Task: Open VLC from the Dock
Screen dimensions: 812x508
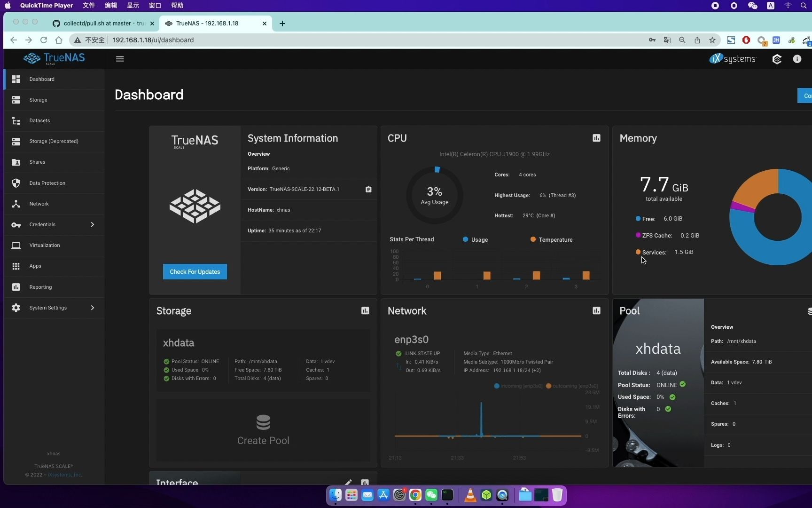Action: pos(470,495)
